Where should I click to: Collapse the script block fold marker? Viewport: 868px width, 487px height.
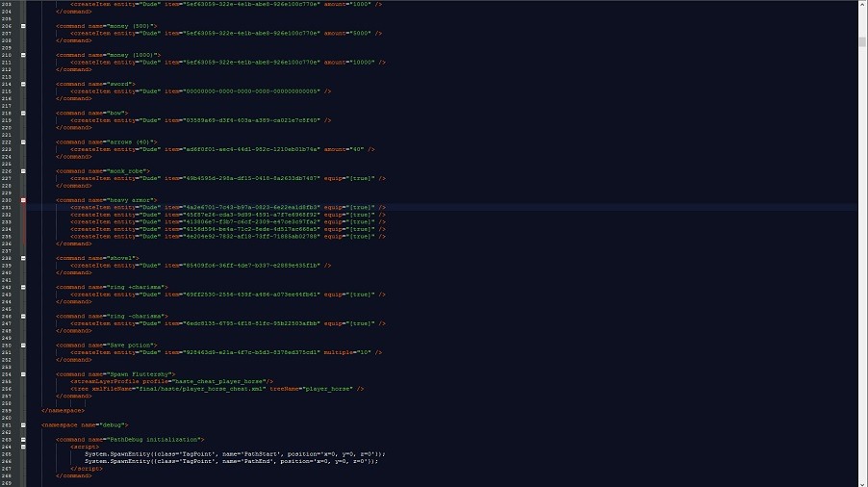(23, 447)
